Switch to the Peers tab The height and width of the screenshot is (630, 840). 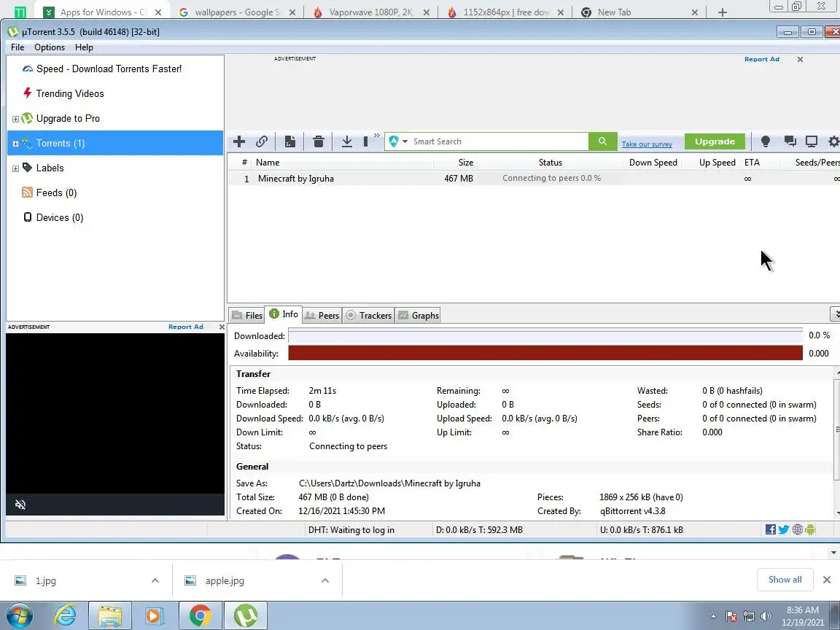322,316
